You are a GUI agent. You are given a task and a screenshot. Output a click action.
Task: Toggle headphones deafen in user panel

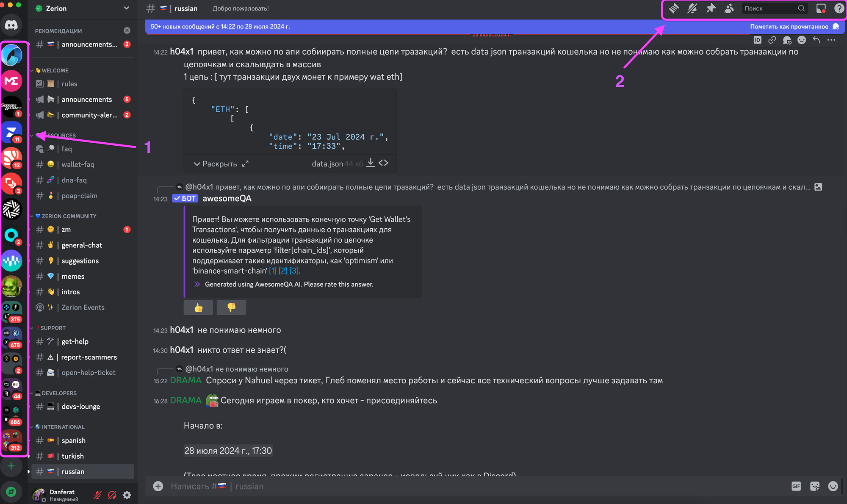(112, 495)
